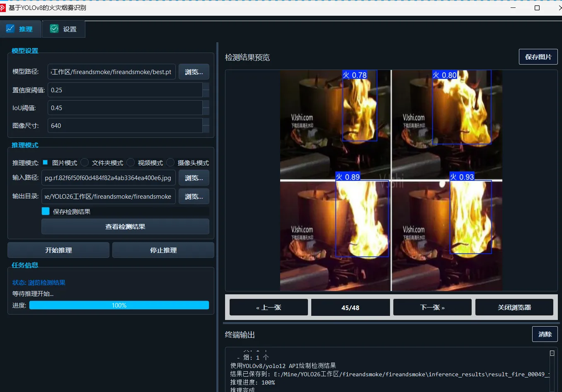This screenshot has height=392, width=562.
Task: Increase the 置信度阈值 value with the up arrow
Action: (x=206, y=86)
